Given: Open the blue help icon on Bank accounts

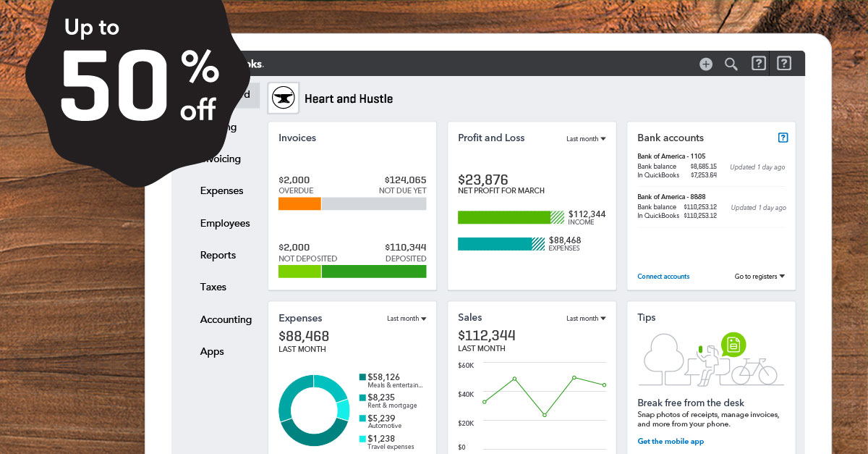Looking at the screenshot, I should coord(783,138).
